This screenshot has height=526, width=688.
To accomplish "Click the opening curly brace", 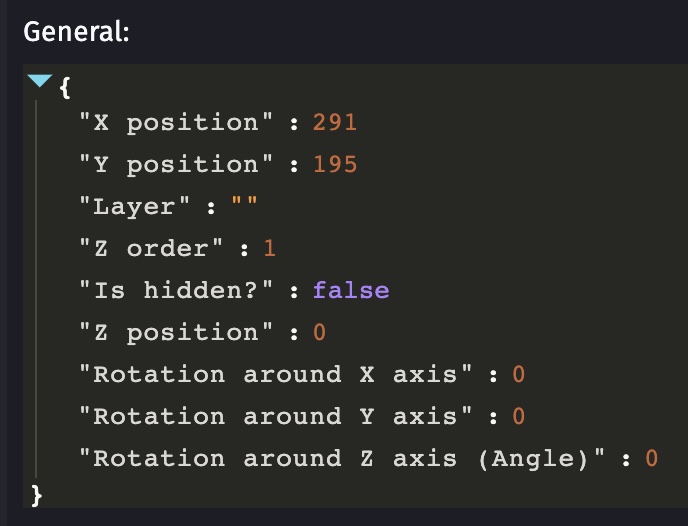I will point(65,87).
